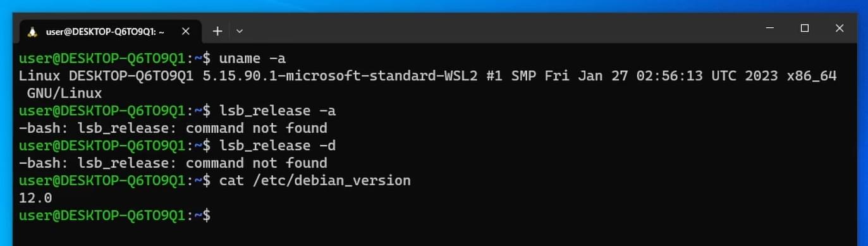
Task: Click the second 'command not found' error line
Action: [173, 163]
